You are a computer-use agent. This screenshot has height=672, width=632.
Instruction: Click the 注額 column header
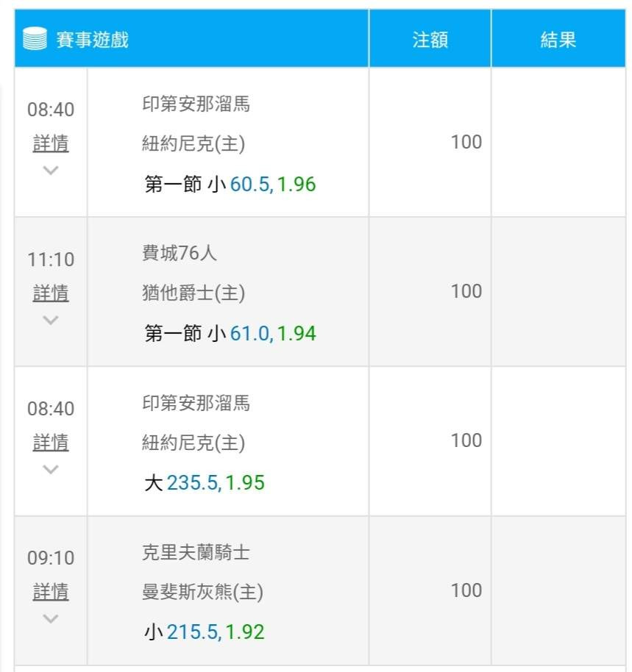pyautogui.click(x=430, y=40)
